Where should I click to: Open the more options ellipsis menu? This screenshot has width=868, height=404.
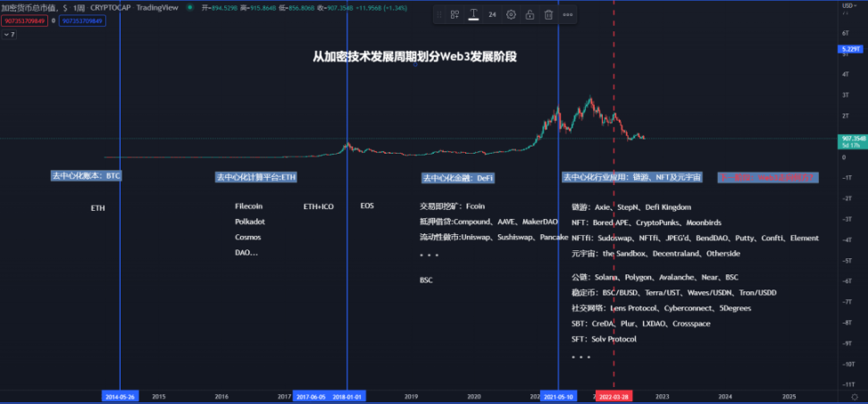(x=568, y=14)
